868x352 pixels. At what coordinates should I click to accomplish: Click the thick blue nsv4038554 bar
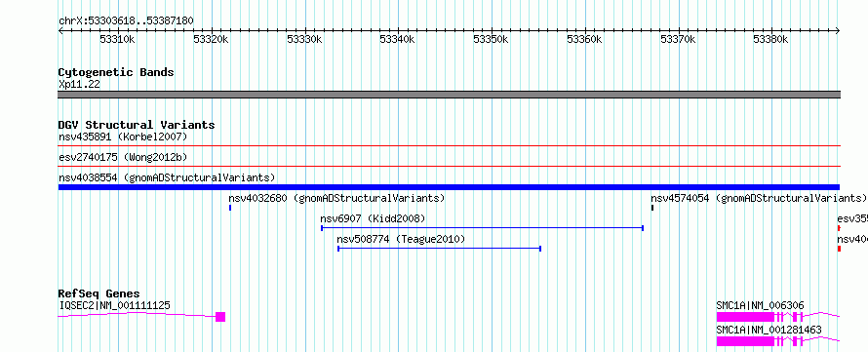(x=449, y=187)
